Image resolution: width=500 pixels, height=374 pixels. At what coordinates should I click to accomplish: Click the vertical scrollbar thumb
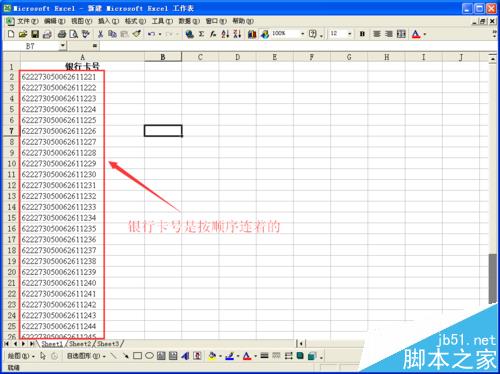click(493, 279)
